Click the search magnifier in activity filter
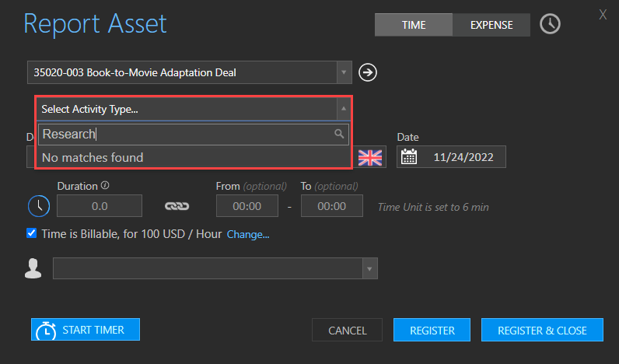Image resolution: width=619 pixels, height=364 pixels. [x=339, y=134]
